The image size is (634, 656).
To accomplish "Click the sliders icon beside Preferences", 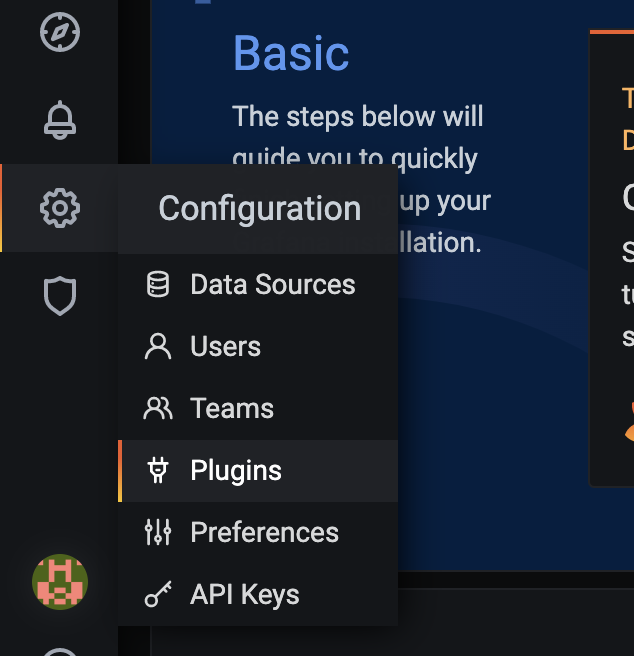I will pyautogui.click(x=158, y=533).
